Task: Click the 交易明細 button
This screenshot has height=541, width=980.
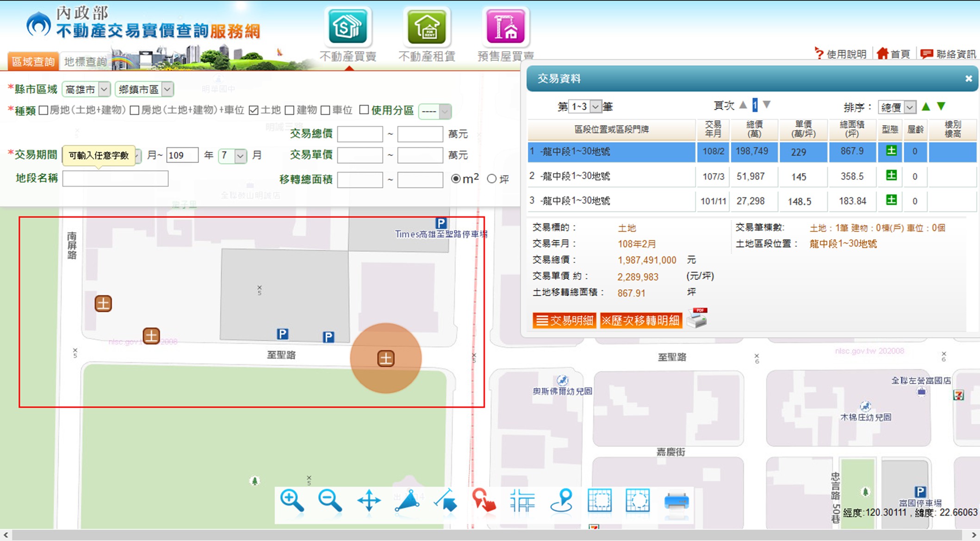Action: click(x=564, y=321)
